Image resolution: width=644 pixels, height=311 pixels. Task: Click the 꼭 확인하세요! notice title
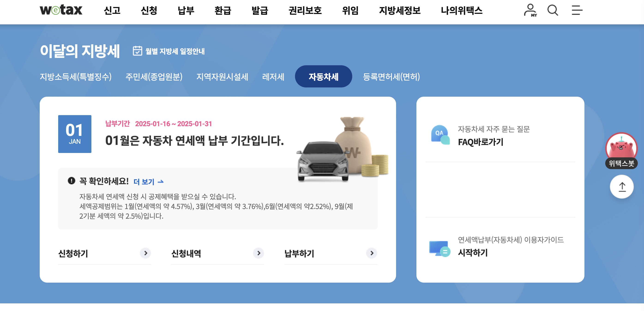[x=104, y=181]
